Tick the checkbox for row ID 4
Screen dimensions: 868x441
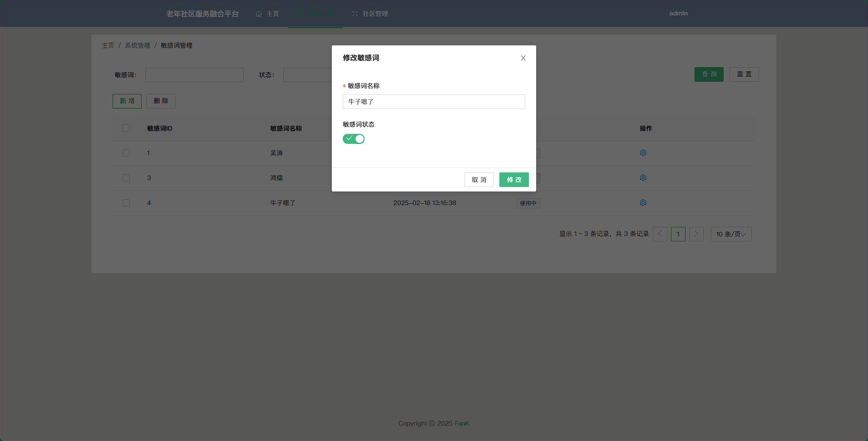click(x=126, y=203)
